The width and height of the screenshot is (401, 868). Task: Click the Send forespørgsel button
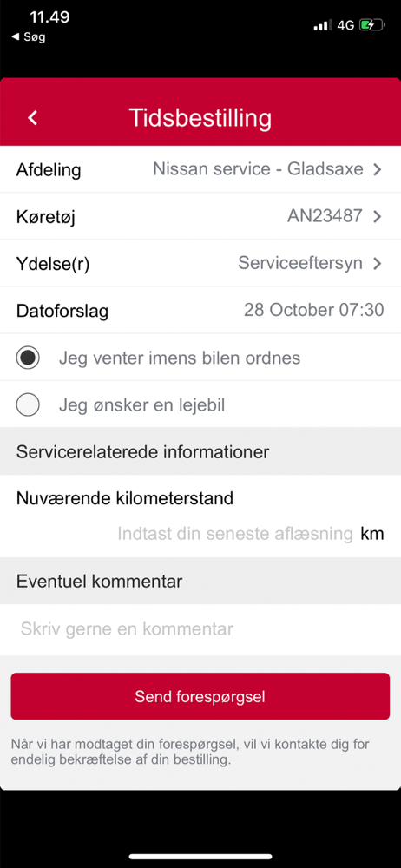(200, 696)
